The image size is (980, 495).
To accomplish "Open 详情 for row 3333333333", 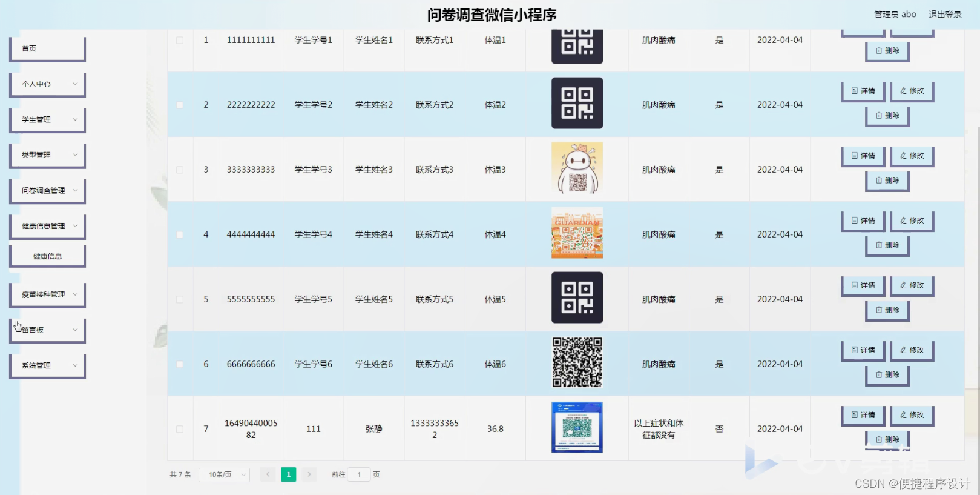I will point(863,156).
